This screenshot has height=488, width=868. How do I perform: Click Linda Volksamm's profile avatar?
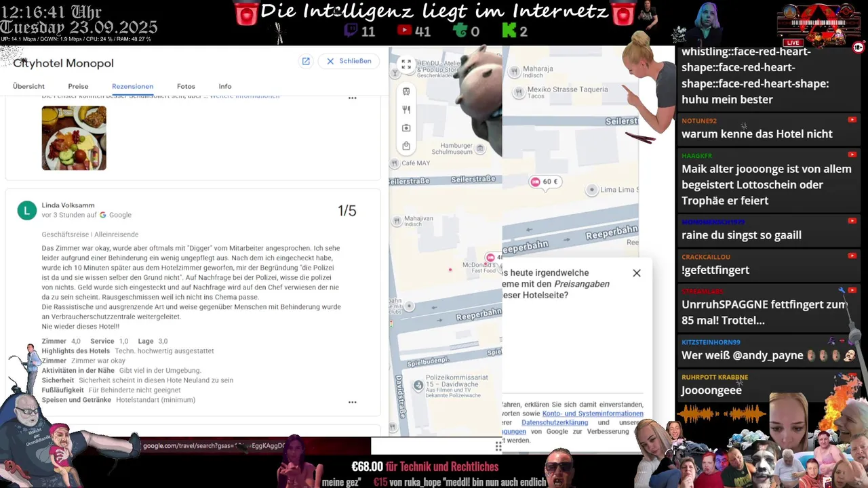pyautogui.click(x=26, y=211)
